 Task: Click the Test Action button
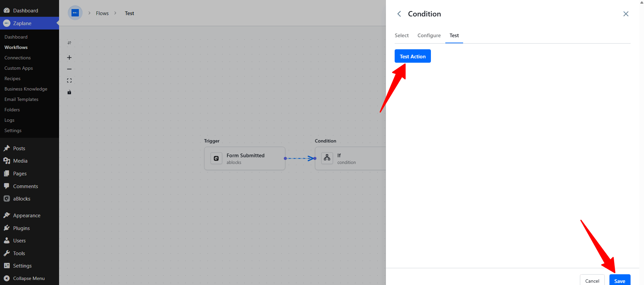coord(413,56)
